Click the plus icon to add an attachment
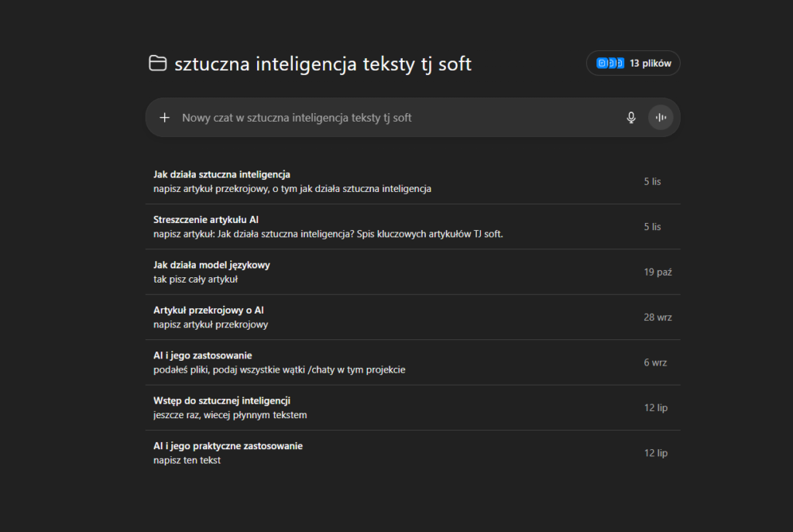793x532 pixels. pyautogui.click(x=164, y=118)
